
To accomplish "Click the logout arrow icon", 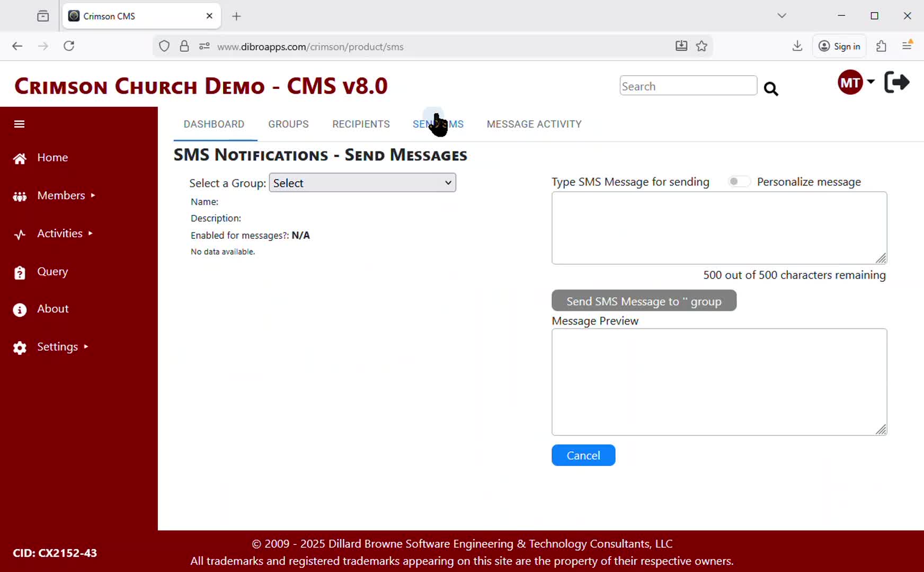I will point(896,83).
